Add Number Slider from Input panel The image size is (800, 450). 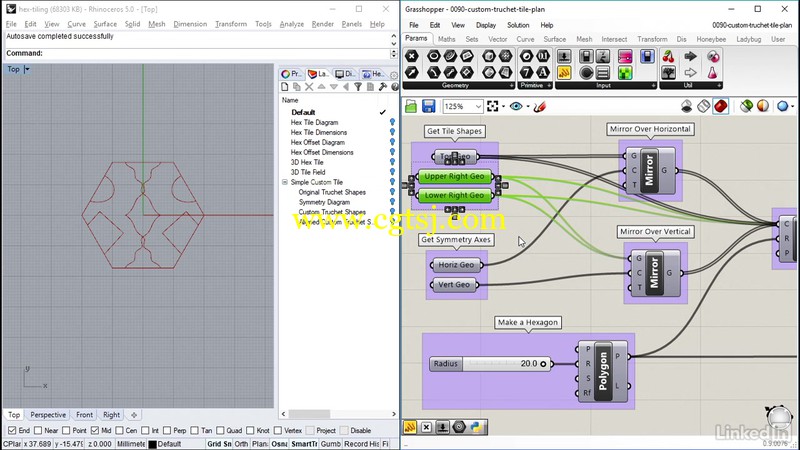tap(564, 56)
